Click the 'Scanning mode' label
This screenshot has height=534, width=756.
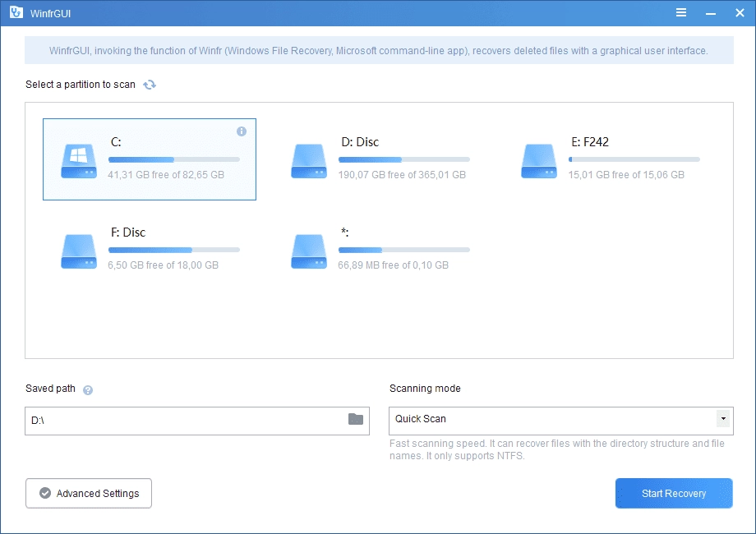(x=425, y=389)
